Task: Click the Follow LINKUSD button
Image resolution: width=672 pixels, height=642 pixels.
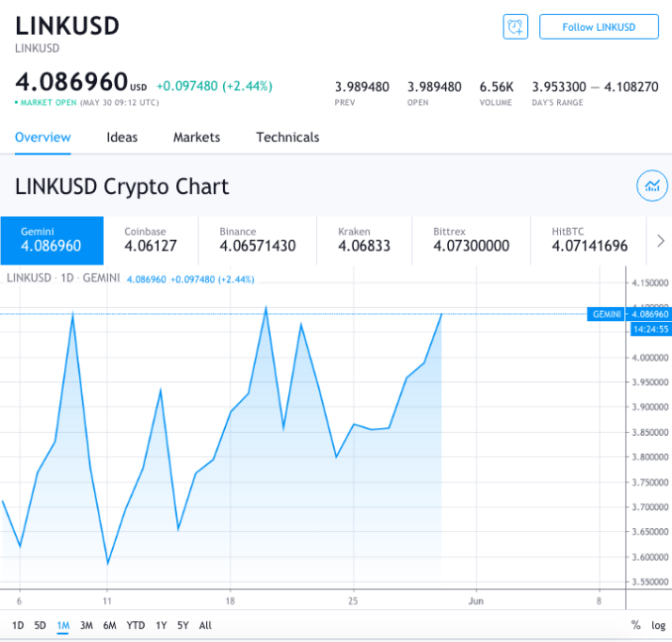Action: (x=599, y=27)
